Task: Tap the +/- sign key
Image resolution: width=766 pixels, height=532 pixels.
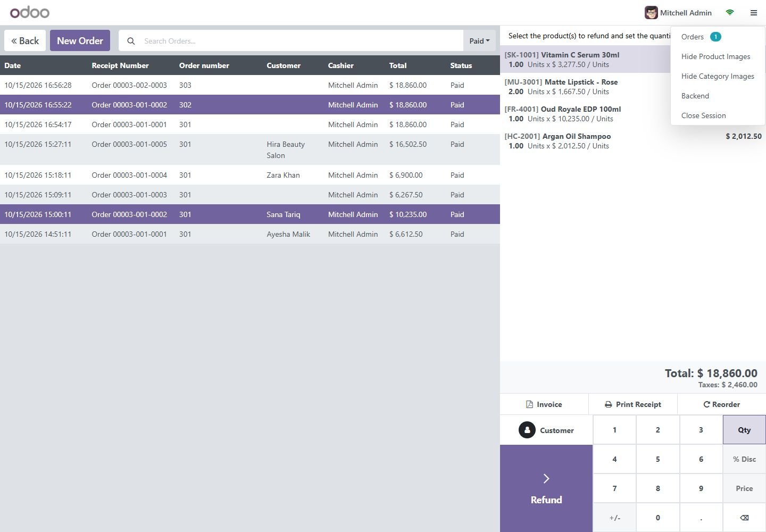Action: (x=614, y=518)
